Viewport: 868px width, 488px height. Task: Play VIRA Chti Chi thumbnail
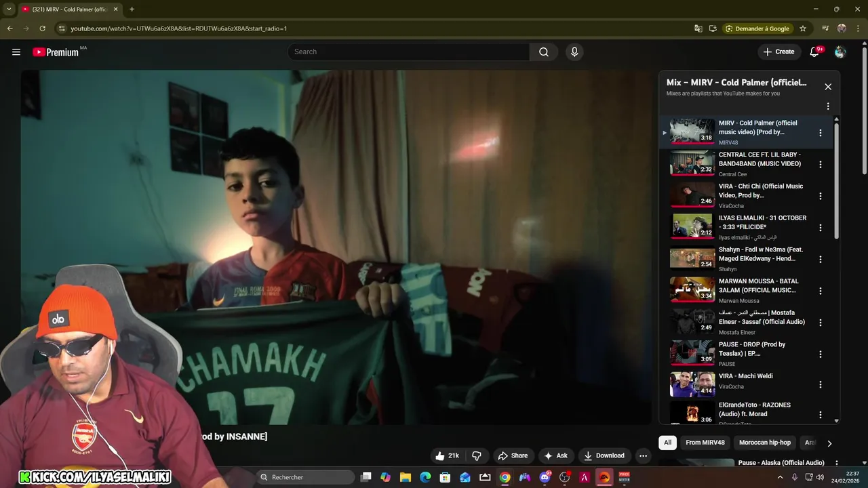point(692,195)
